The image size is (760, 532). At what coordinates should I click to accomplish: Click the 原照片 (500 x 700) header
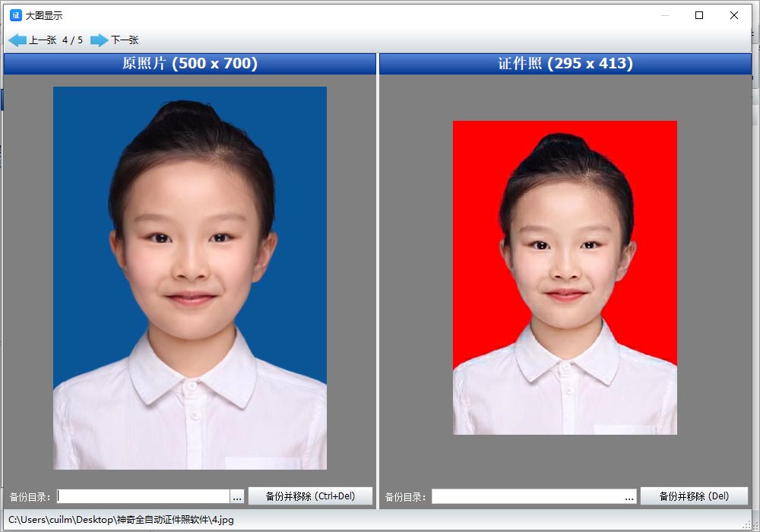click(189, 64)
